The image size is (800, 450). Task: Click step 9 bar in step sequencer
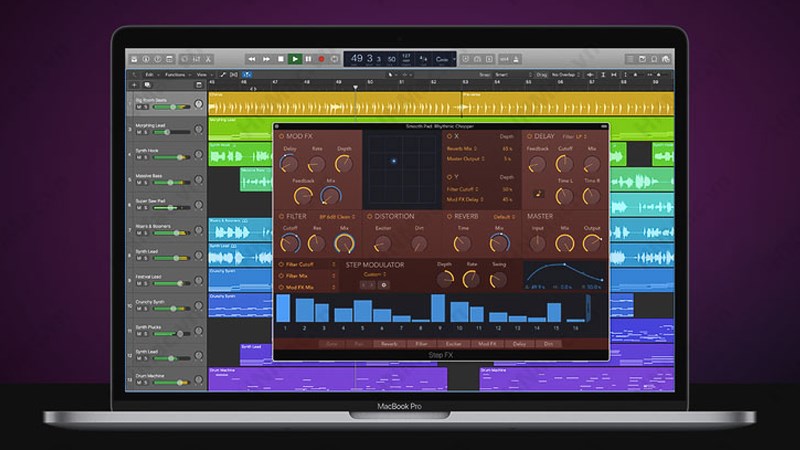coord(438,308)
